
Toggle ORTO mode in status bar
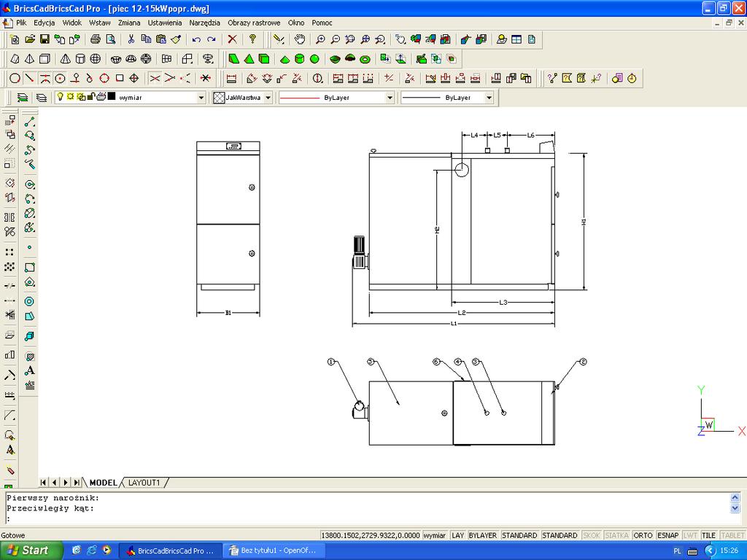coord(643,535)
